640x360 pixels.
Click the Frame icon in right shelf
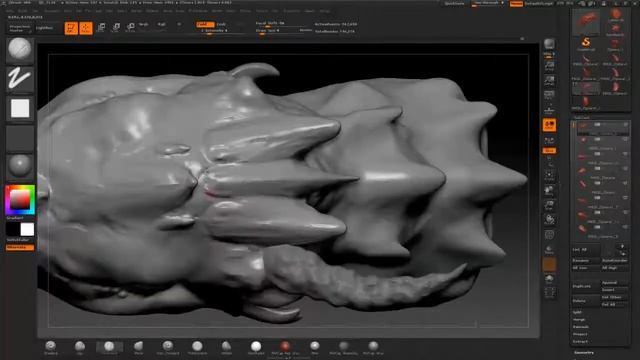click(x=549, y=176)
